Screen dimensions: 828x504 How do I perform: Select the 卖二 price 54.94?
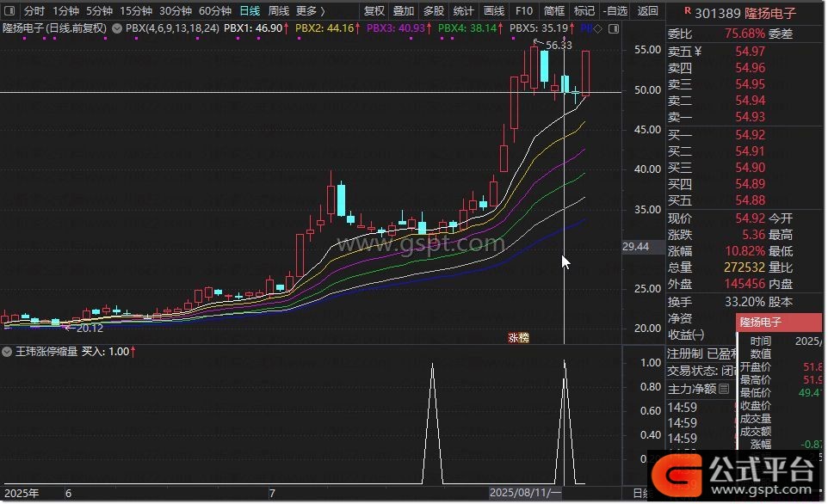[750, 101]
